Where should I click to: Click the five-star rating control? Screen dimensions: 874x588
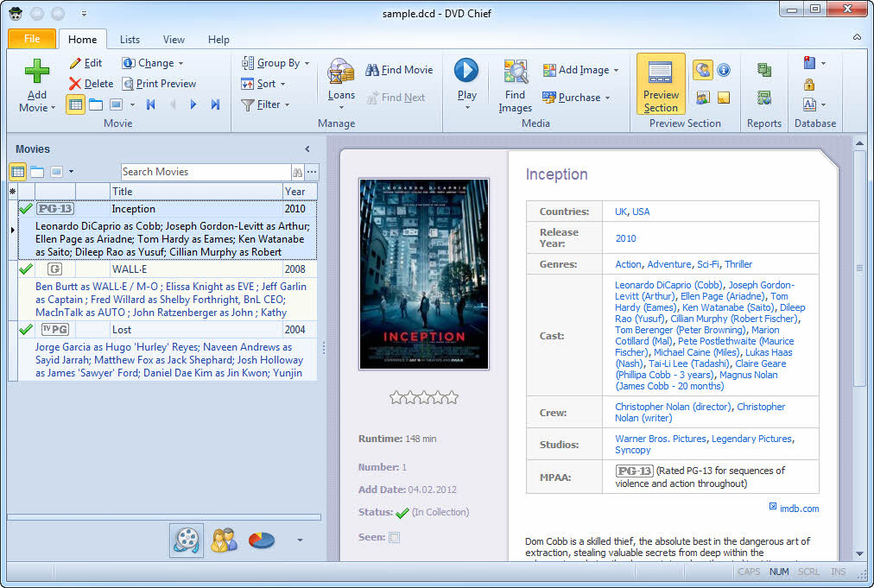coord(424,397)
